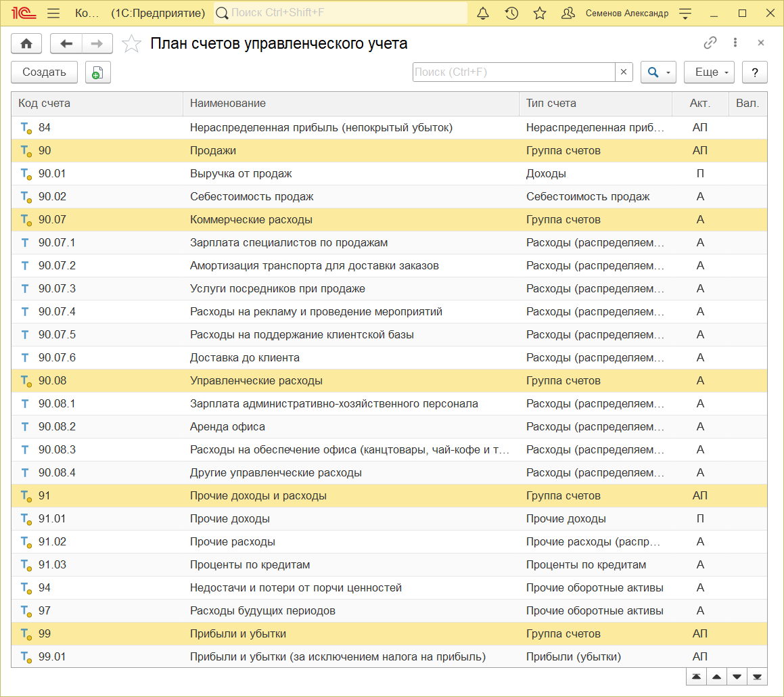Open the Еще menu
The image size is (784, 697).
click(709, 72)
